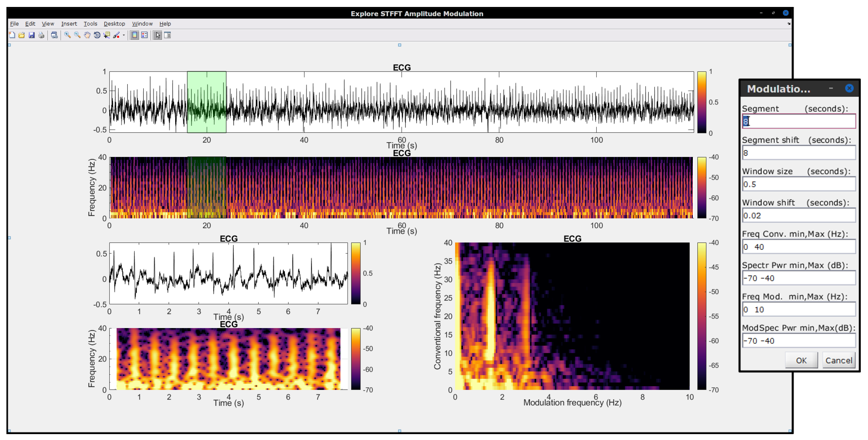Open the brush color dropdown arrow

coord(124,35)
